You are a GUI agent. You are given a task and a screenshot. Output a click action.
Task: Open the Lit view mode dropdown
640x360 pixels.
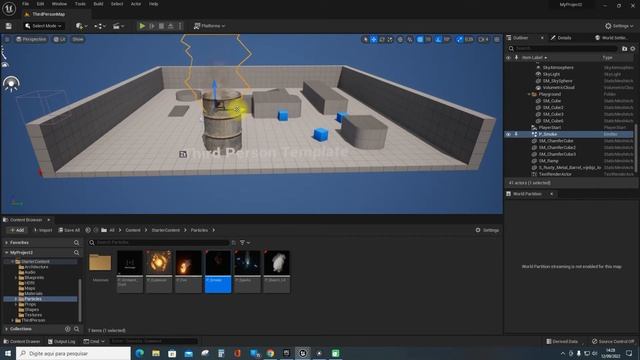click(x=60, y=39)
